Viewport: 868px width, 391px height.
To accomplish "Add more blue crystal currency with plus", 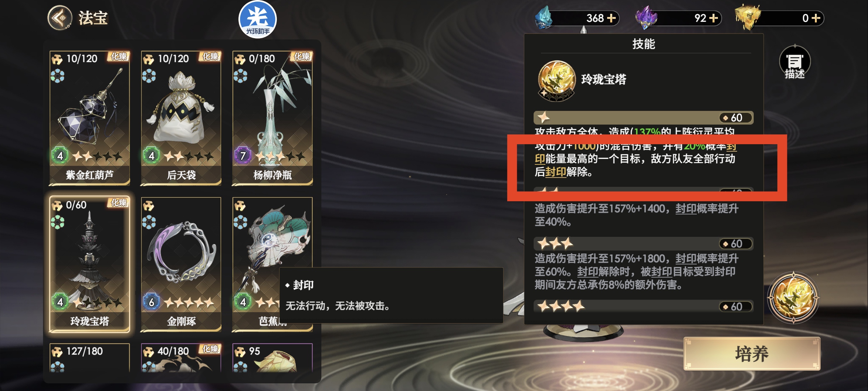I will pos(611,18).
